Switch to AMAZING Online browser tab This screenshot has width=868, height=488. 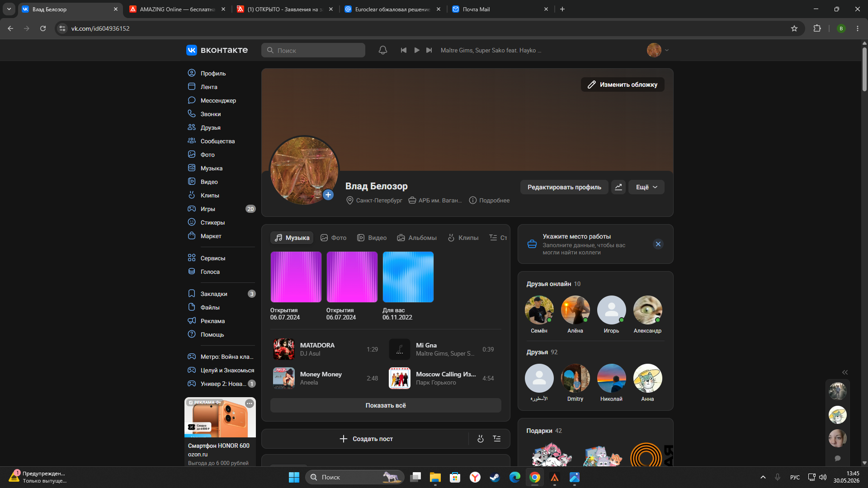pos(177,9)
